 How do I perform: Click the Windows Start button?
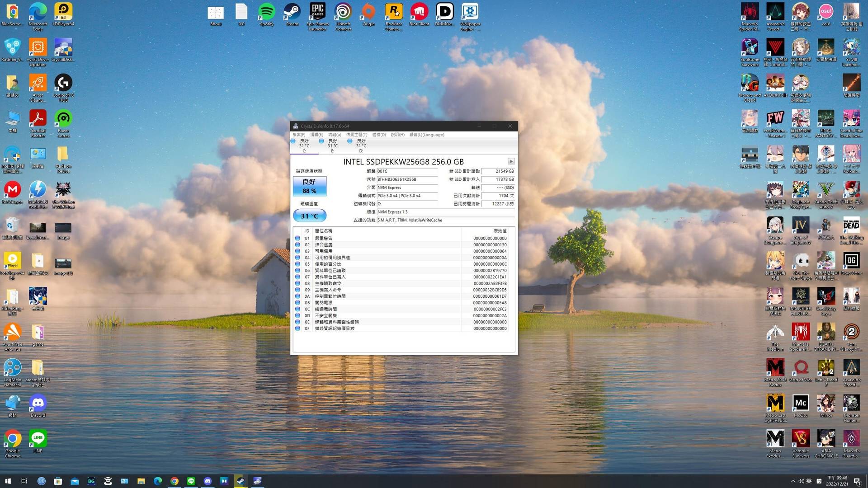point(8,481)
